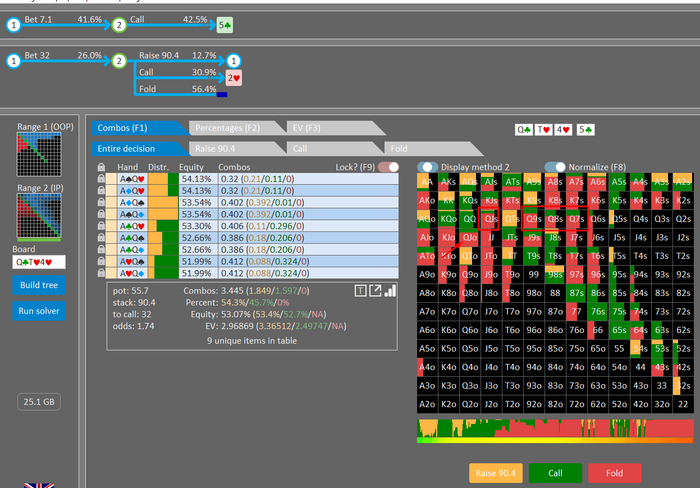Toggle the Lock? (F9) switch

click(x=388, y=167)
